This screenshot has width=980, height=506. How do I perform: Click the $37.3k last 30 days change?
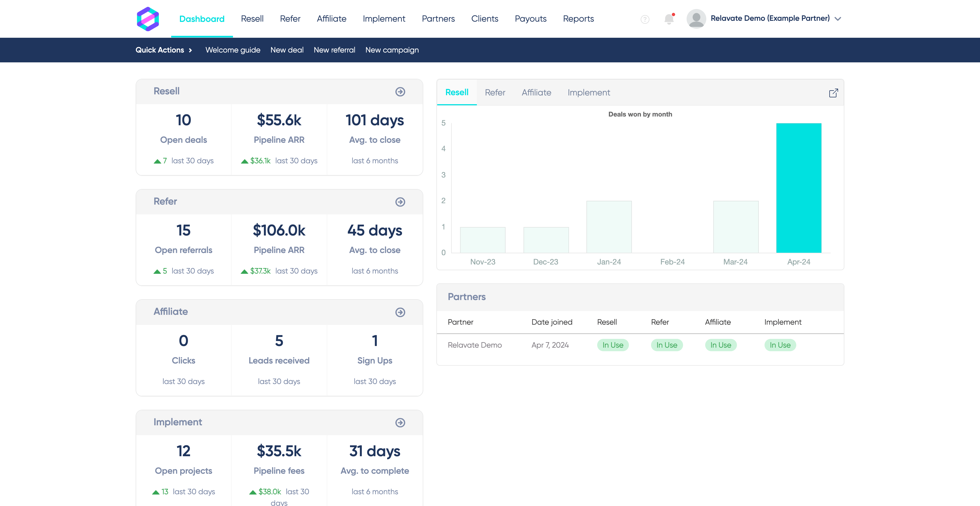click(x=279, y=271)
